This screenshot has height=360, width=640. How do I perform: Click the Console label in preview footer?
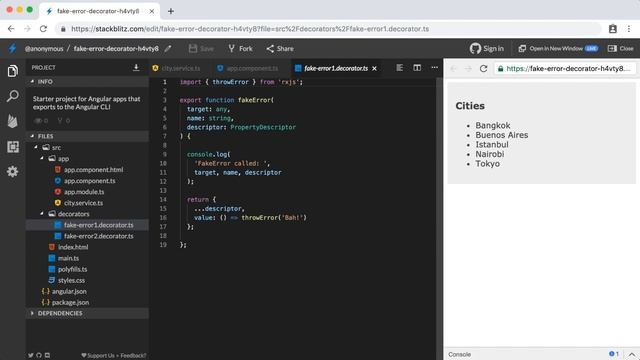(460, 354)
